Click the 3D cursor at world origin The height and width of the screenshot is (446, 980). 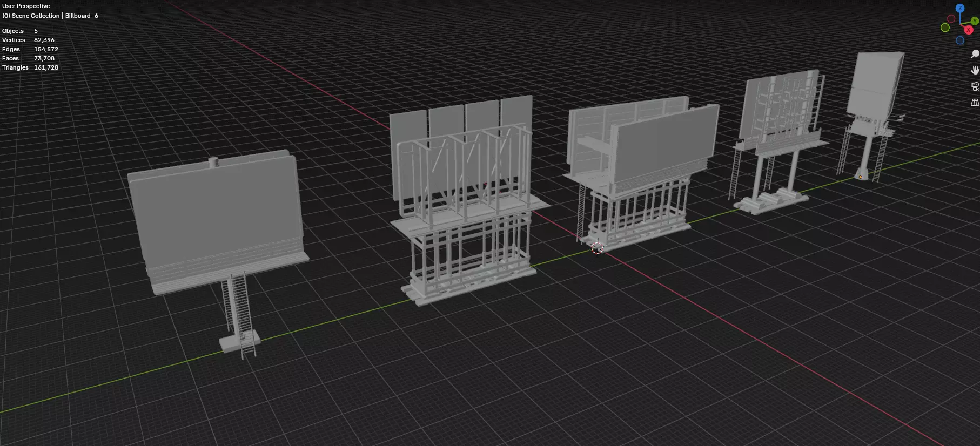pyautogui.click(x=597, y=248)
